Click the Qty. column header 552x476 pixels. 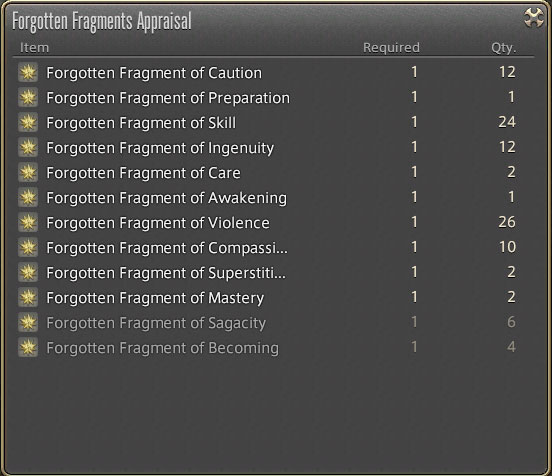504,48
